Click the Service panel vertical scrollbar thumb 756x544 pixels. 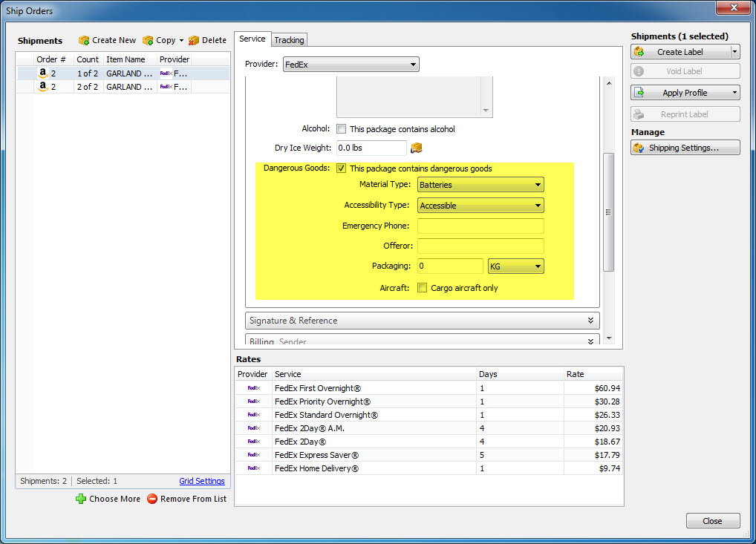(x=609, y=212)
